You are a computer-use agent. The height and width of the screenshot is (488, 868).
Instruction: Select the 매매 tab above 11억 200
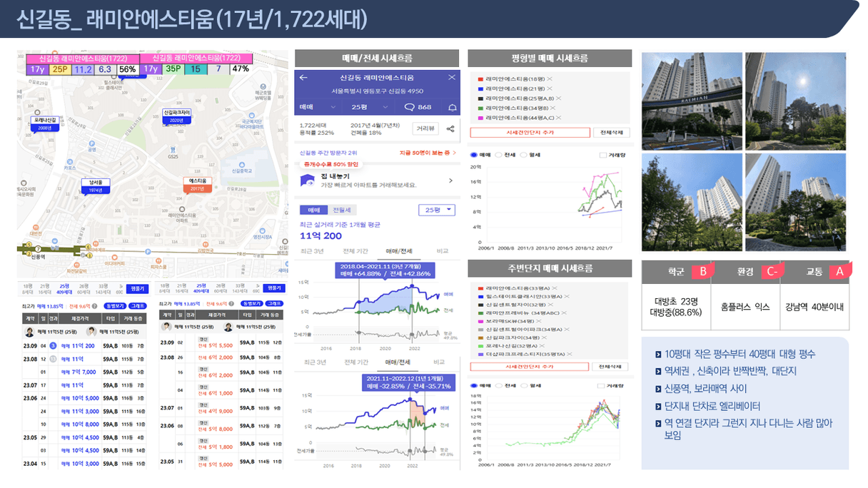click(313, 210)
